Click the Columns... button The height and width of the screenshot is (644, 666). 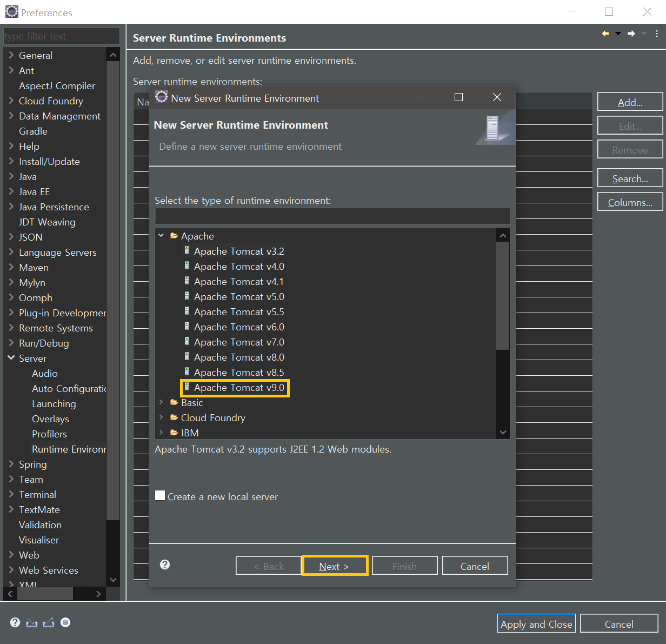click(630, 202)
